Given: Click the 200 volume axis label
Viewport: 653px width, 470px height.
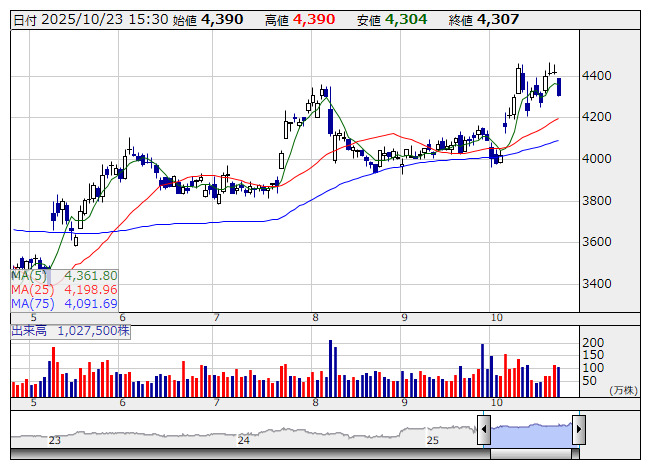Looking at the screenshot, I should [593, 343].
